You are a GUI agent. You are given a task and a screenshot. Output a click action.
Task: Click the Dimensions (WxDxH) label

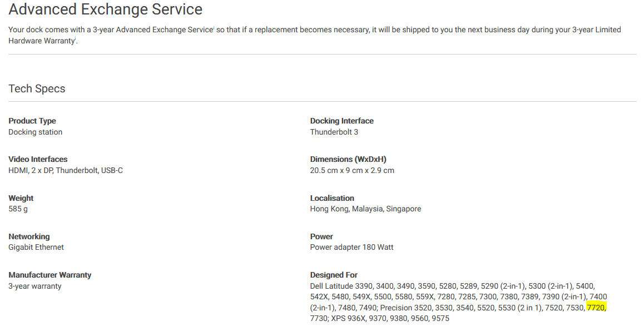[348, 159]
